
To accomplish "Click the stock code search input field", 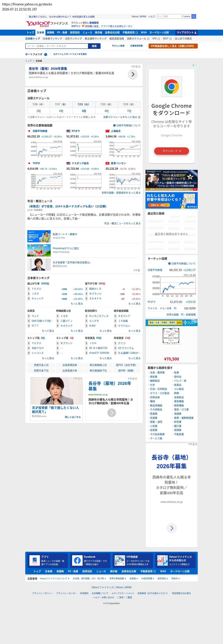I will (x=57, y=46).
